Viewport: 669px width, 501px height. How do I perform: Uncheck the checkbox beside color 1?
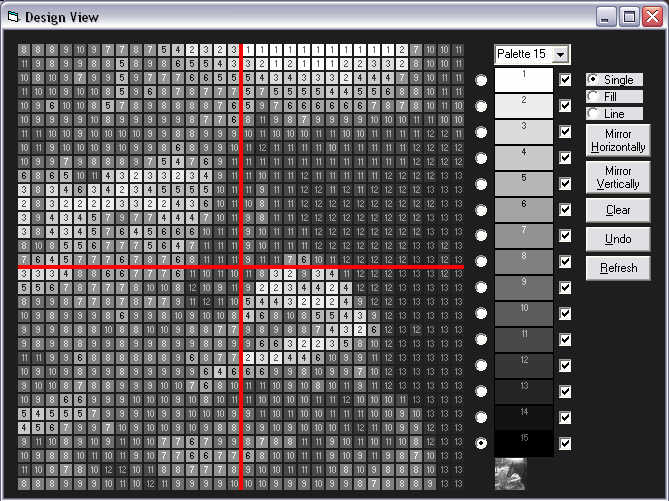coord(565,80)
